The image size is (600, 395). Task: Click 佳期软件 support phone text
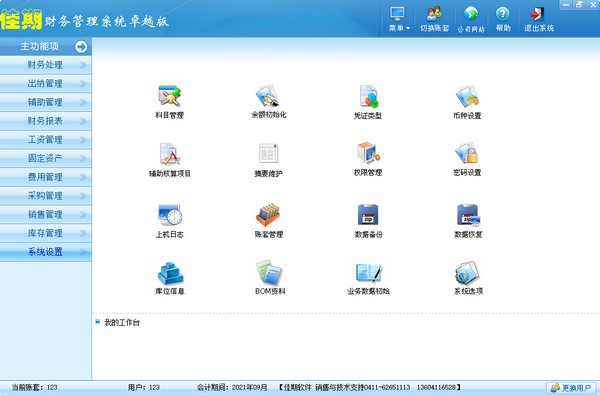coord(370,387)
